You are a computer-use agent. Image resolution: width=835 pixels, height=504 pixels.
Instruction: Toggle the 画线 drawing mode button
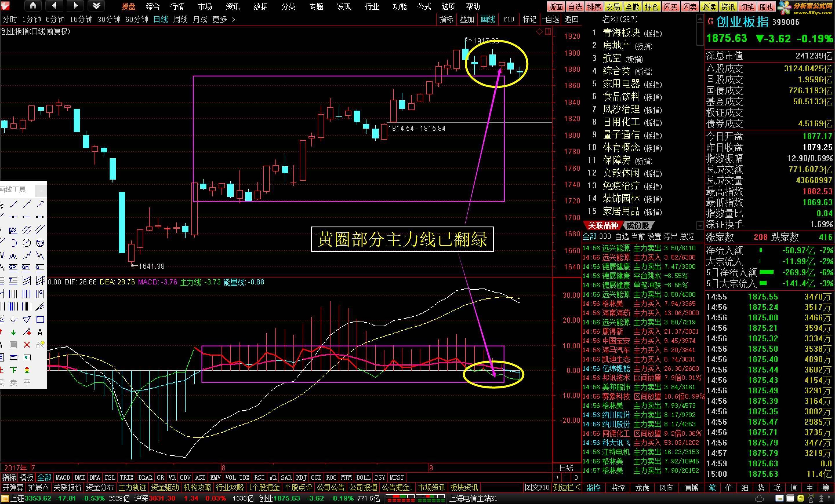[488, 20]
